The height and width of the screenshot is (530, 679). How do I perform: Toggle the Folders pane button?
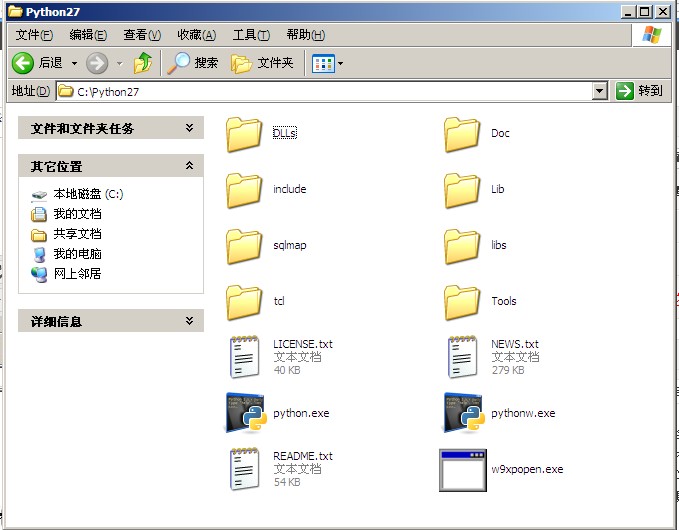coord(262,63)
